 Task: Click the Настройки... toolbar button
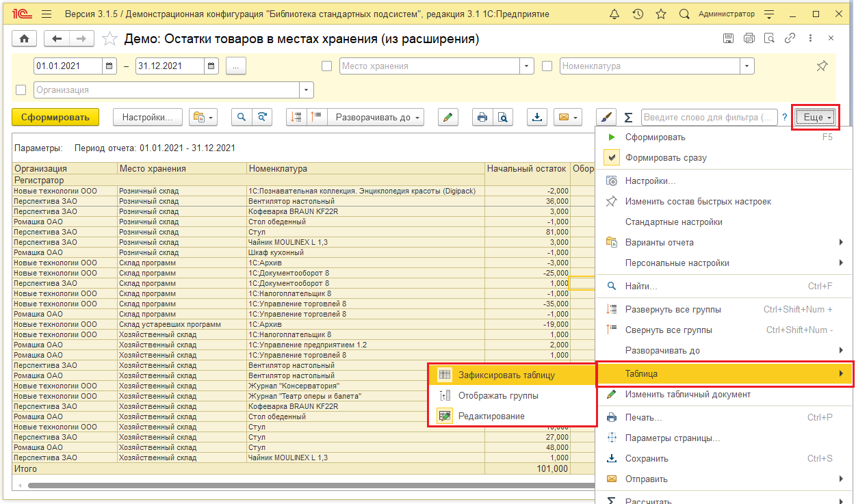point(148,118)
